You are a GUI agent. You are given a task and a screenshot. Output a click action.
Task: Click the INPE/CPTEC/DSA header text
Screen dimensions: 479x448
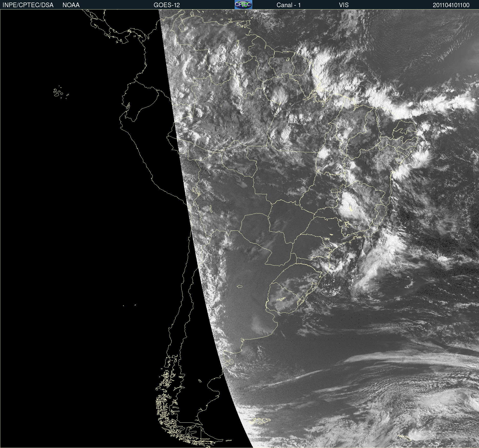point(28,5)
